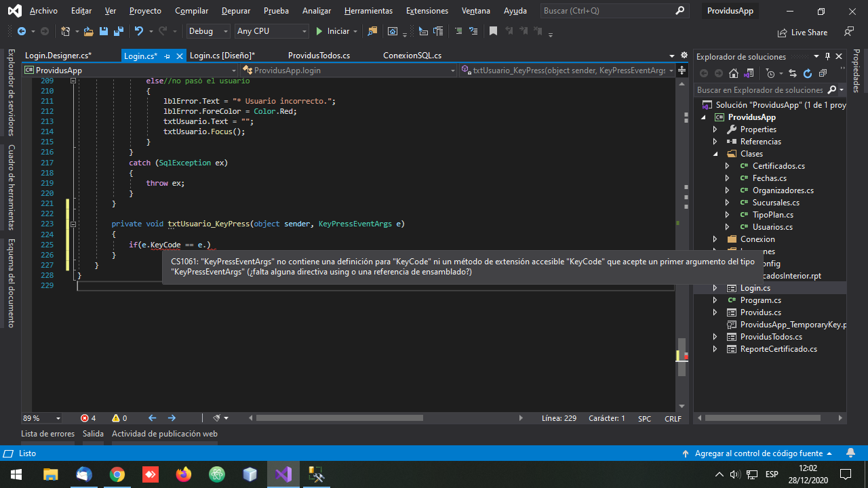Expand the Conexion folder
Screen dimensions: 868x488
[715, 239]
